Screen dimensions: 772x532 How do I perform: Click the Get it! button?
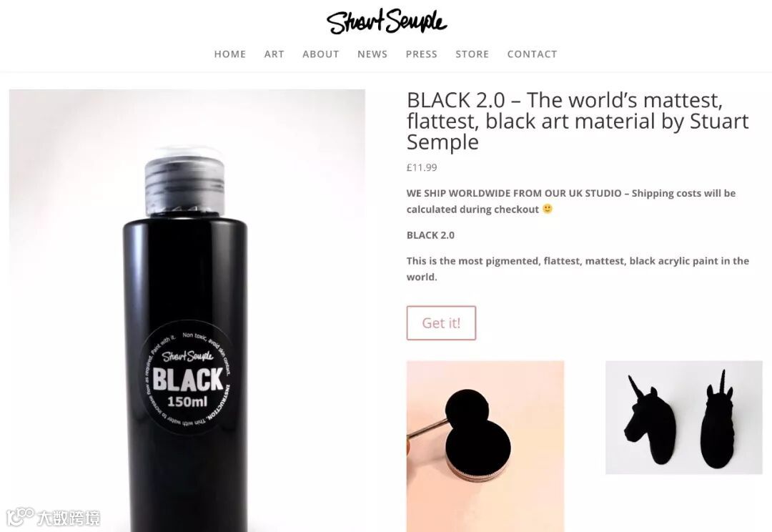(x=441, y=323)
